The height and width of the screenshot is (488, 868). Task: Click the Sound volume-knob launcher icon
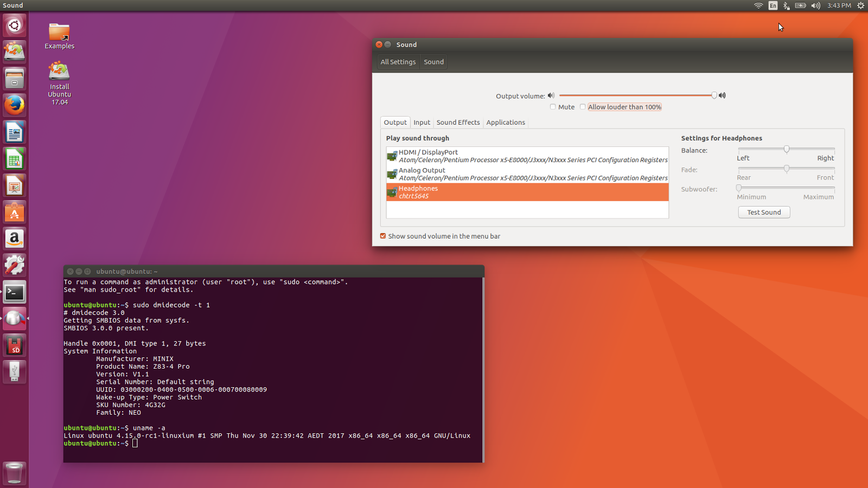pos(15,319)
